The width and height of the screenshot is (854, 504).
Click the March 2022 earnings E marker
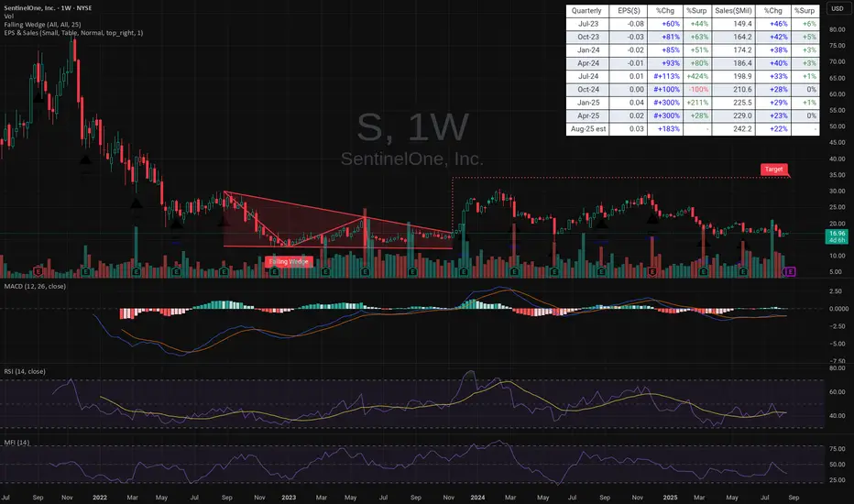coord(137,271)
